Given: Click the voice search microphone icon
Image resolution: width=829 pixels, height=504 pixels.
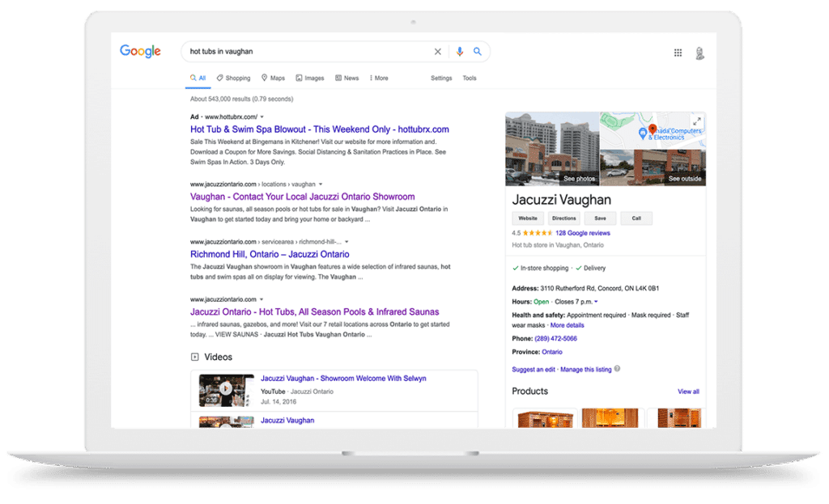Looking at the screenshot, I should [x=460, y=52].
